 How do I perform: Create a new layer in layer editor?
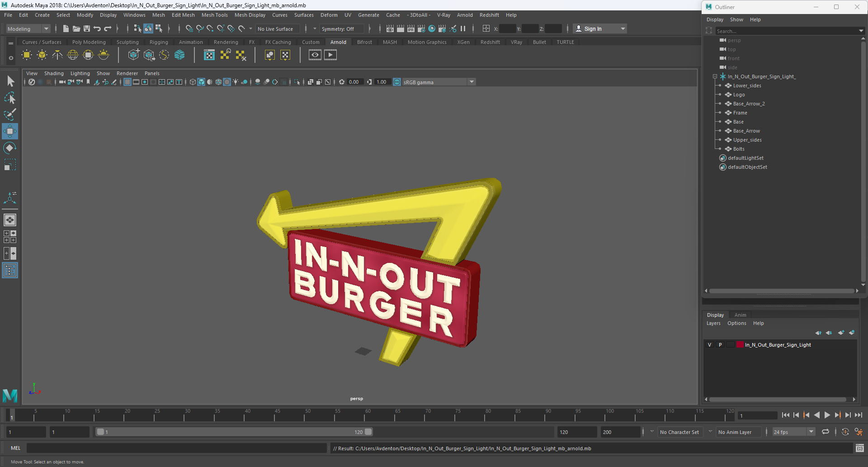coord(841,333)
